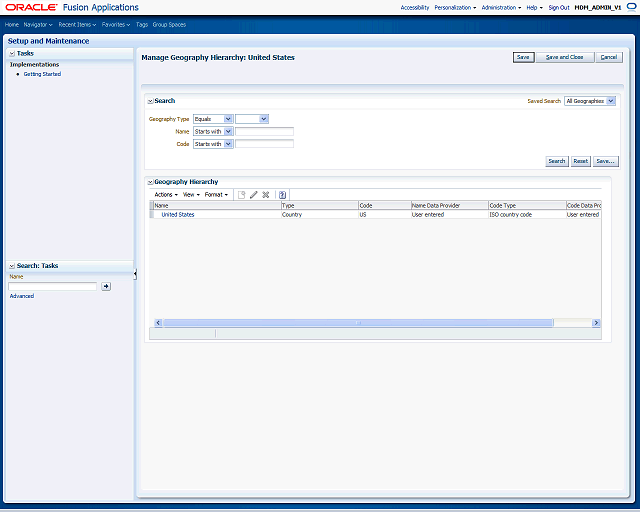The height and width of the screenshot is (512, 640).
Task: Click the Home link
Action: point(12,25)
